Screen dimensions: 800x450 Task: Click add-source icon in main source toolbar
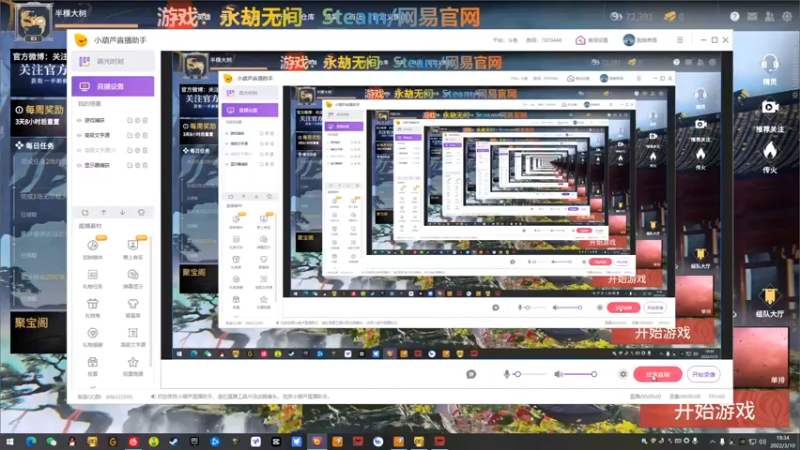pos(85,212)
